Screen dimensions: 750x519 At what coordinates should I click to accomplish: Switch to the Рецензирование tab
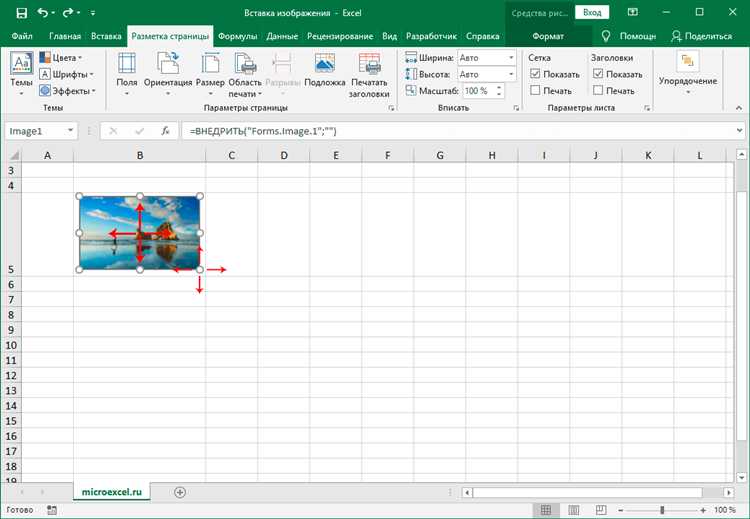pos(340,36)
